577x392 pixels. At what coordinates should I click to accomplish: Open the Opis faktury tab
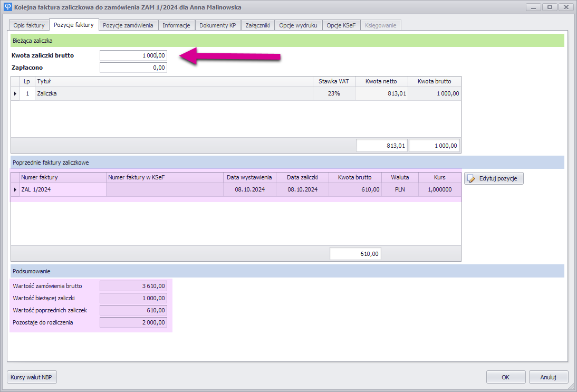tap(30, 25)
